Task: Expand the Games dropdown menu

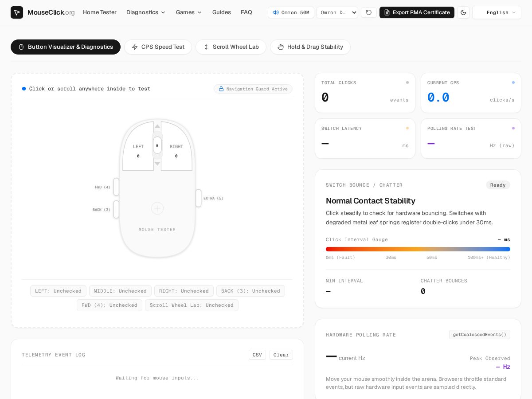Action: [x=189, y=12]
